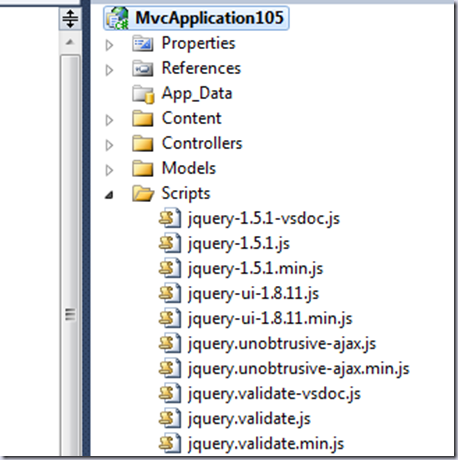Click the App_Data folder icon
The image size is (458, 460).
click(143, 94)
